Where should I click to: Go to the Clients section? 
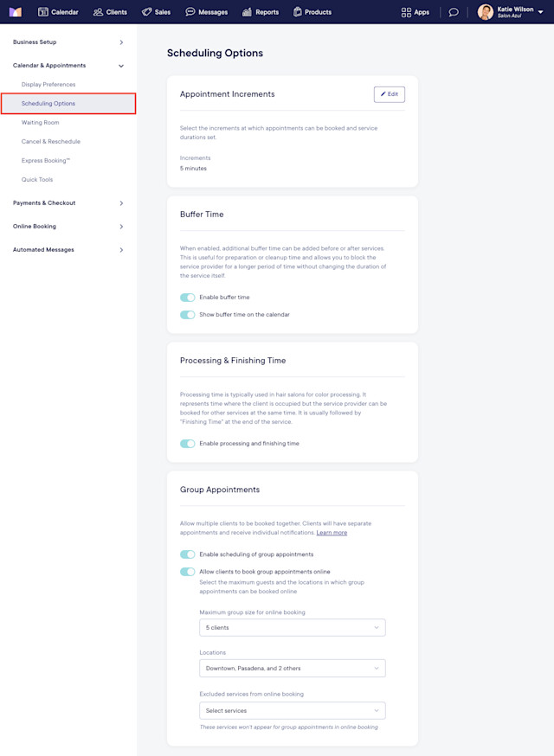[x=117, y=12]
